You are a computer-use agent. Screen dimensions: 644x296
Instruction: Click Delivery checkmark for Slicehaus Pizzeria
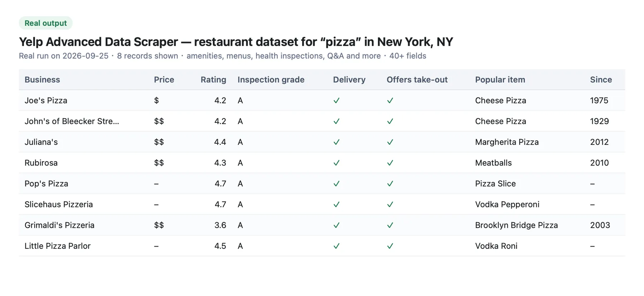[x=336, y=204]
